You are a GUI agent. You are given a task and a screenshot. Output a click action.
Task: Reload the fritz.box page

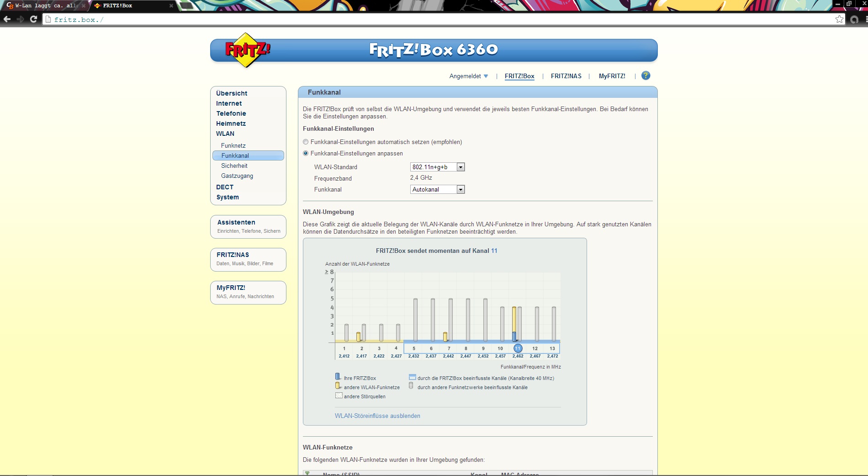coord(33,19)
